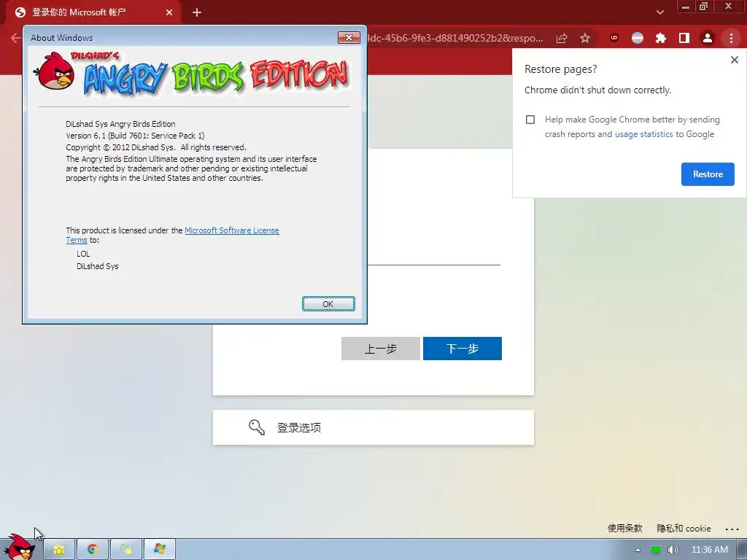Click the Copyright 2012 DiLshad Sys line

[x=156, y=147]
